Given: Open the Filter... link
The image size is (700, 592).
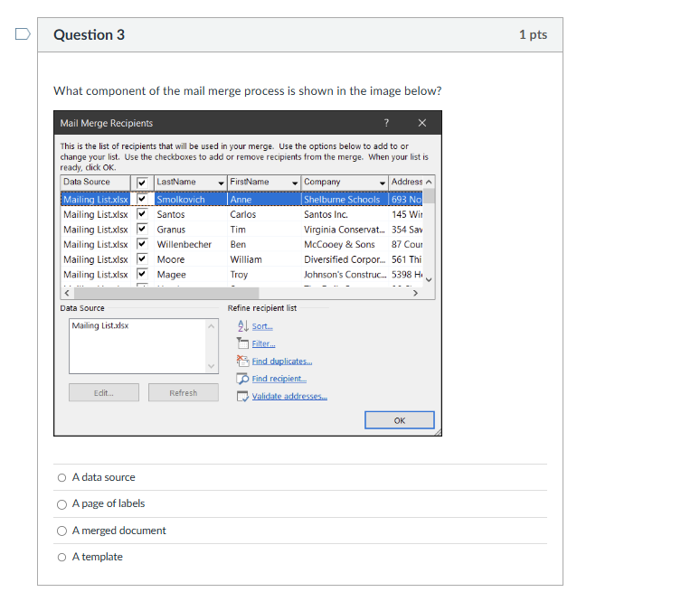Looking at the screenshot, I should [x=263, y=343].
